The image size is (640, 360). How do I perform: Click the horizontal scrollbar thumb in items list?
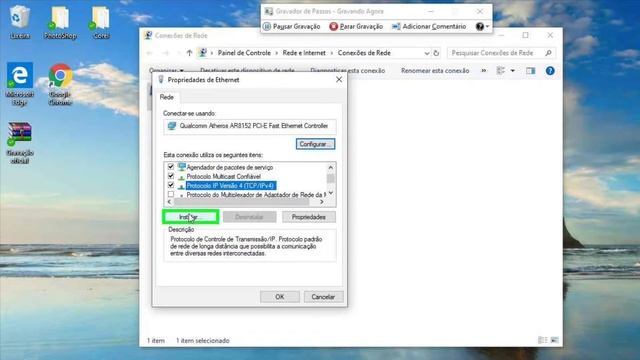click(242, 202)
